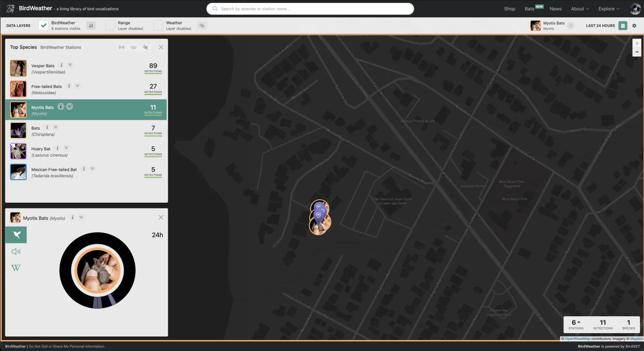Select the Hoary Bat species row
The image size is (644, 351).
click(86, 152)
